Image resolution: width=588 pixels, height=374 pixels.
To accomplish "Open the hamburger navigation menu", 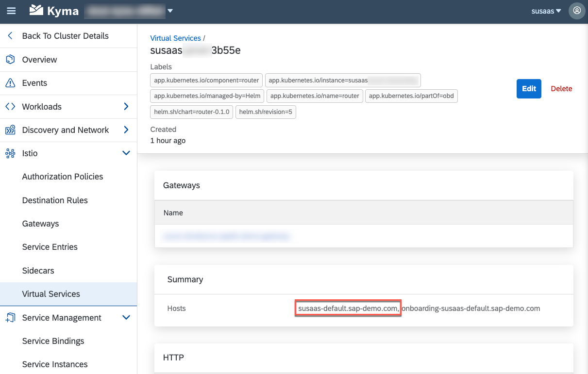I will [x=11, y=11].
